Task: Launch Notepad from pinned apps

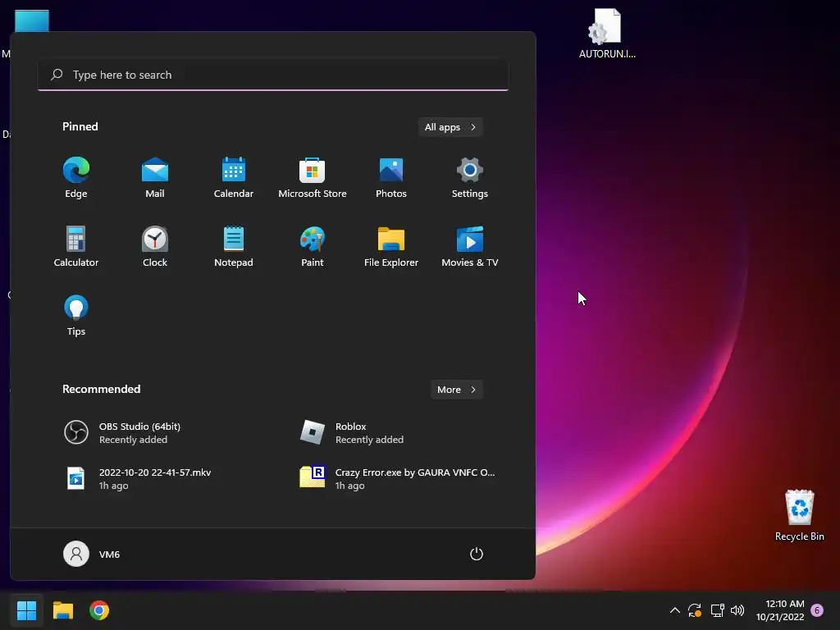Action: tap(234, 246)
